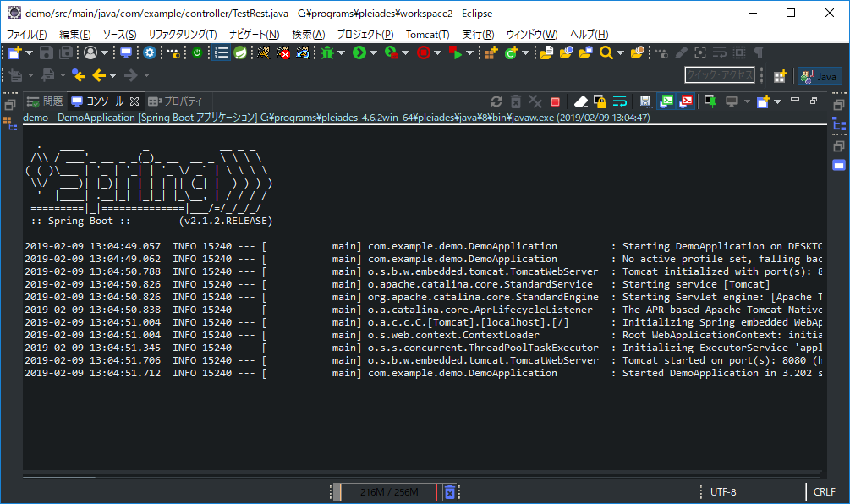
Task: Click the yellow Back arrow
Action: coord(99,75)
